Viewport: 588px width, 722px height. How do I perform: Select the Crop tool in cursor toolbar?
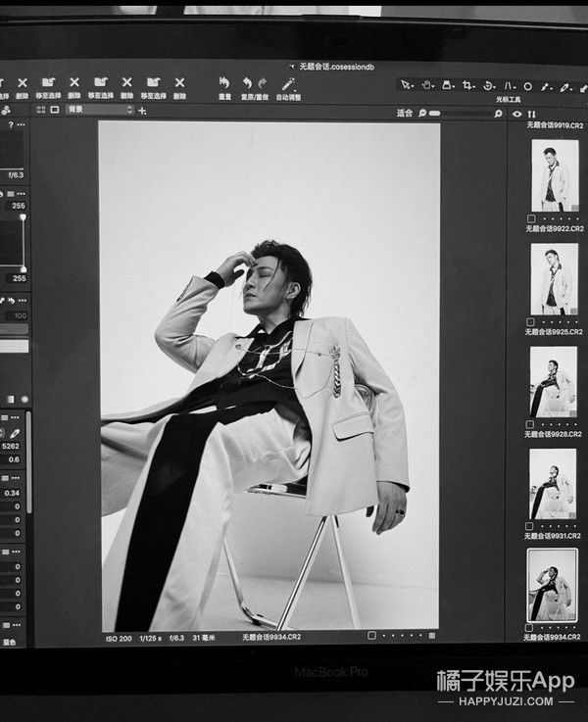click(467, 86)
